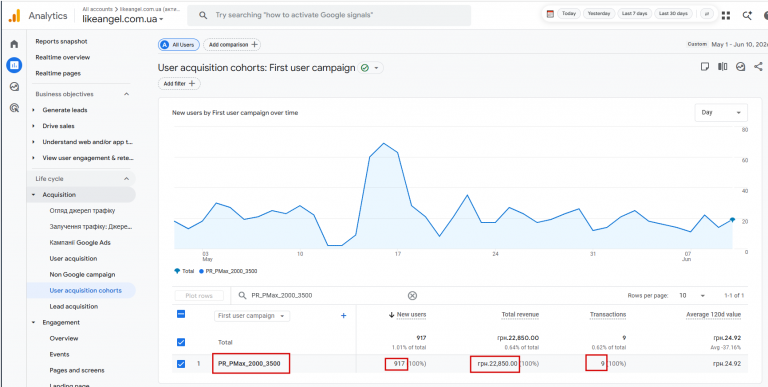Open Realtime overview

pos(63,57)
